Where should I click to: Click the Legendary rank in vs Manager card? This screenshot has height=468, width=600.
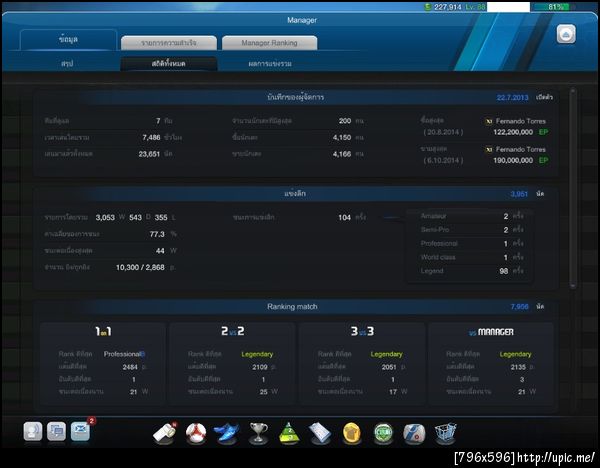(515, 354)
